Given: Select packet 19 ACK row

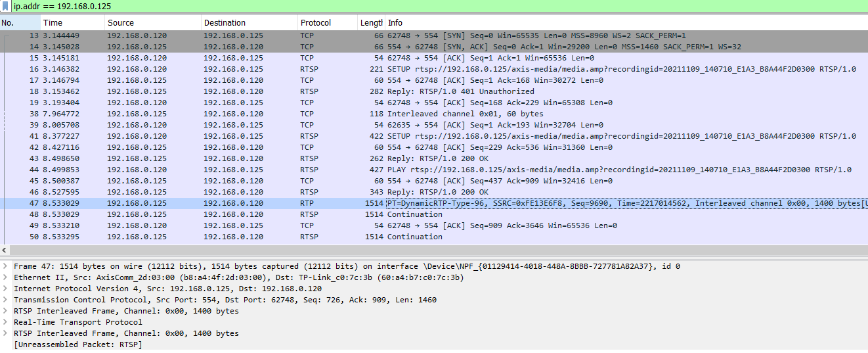Looking at the screenshot, I should pos(434,103).
